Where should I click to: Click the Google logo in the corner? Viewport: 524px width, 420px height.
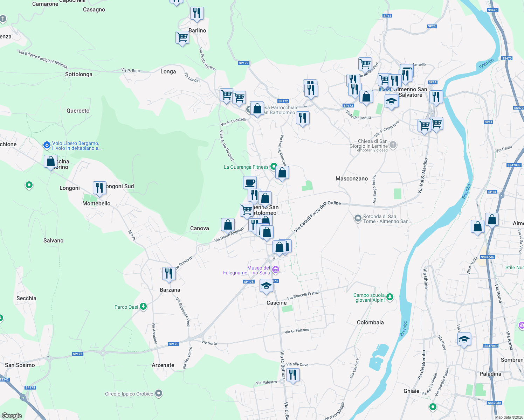12,415
